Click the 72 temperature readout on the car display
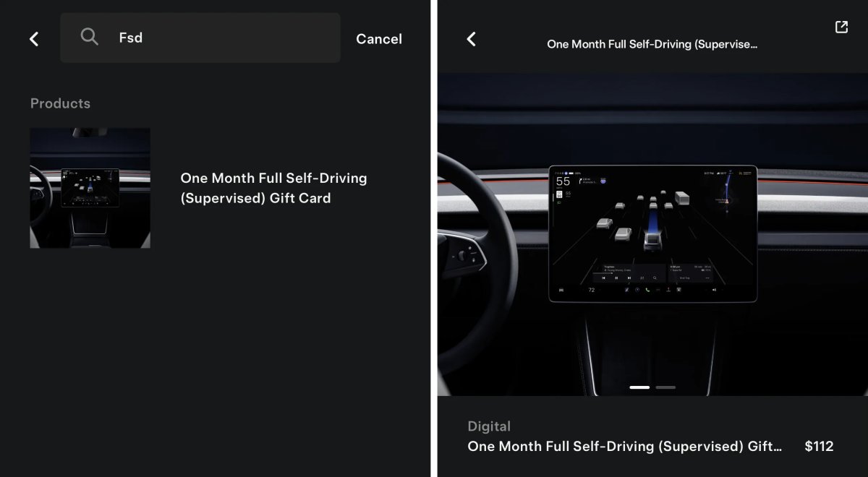The height and width of the screenshot is (477, 868). [592, 290]
